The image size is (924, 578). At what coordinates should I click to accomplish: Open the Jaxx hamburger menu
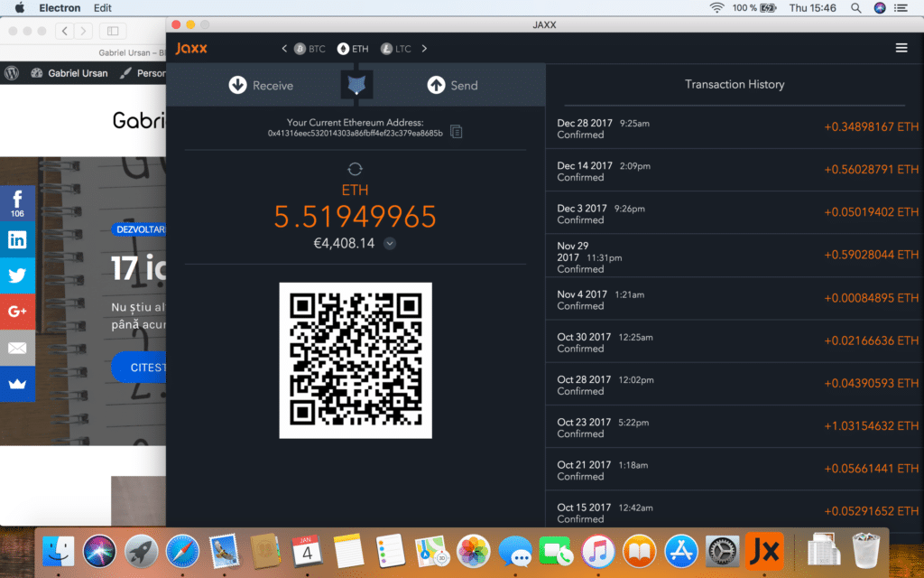click(901, 48)
